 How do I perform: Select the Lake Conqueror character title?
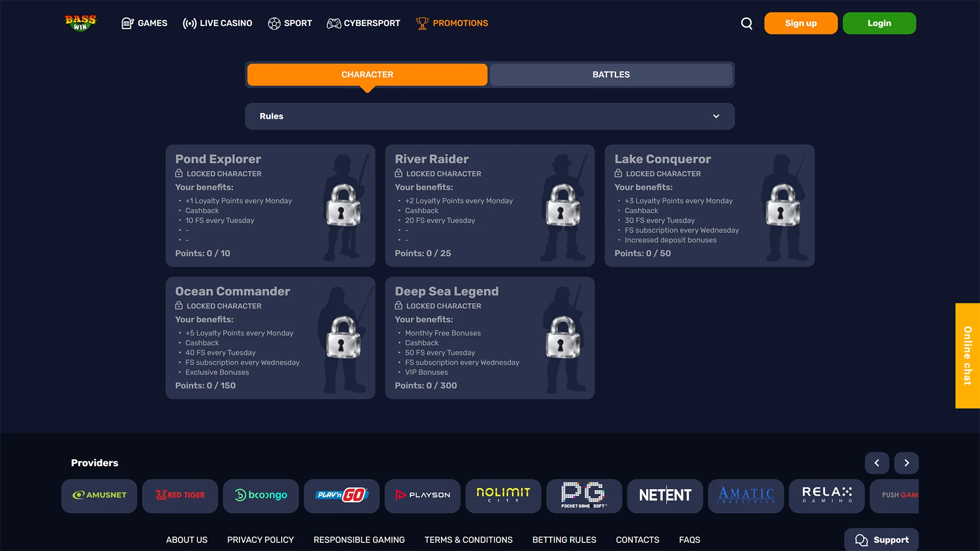(663, 159)
